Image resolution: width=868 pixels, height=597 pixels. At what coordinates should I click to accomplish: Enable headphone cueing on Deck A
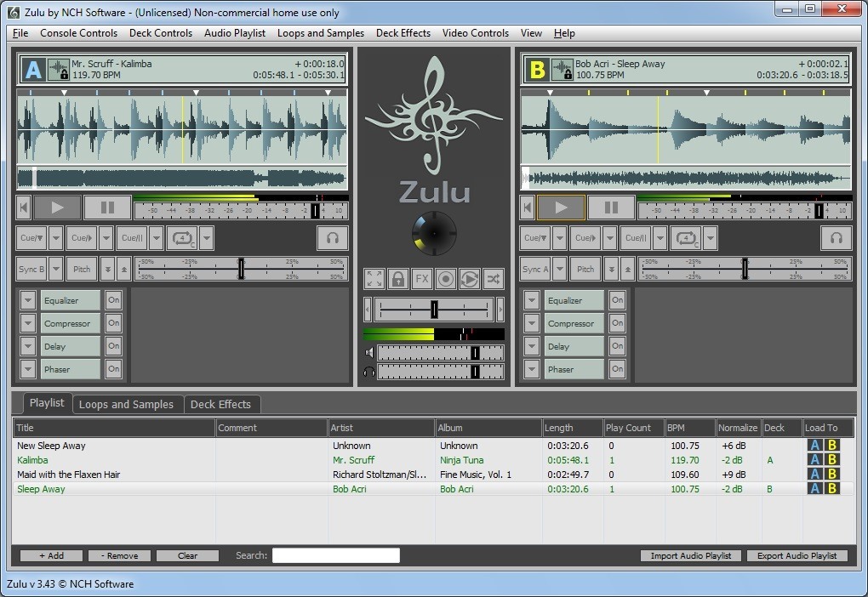pyautogui.click(x=332, y=238)
